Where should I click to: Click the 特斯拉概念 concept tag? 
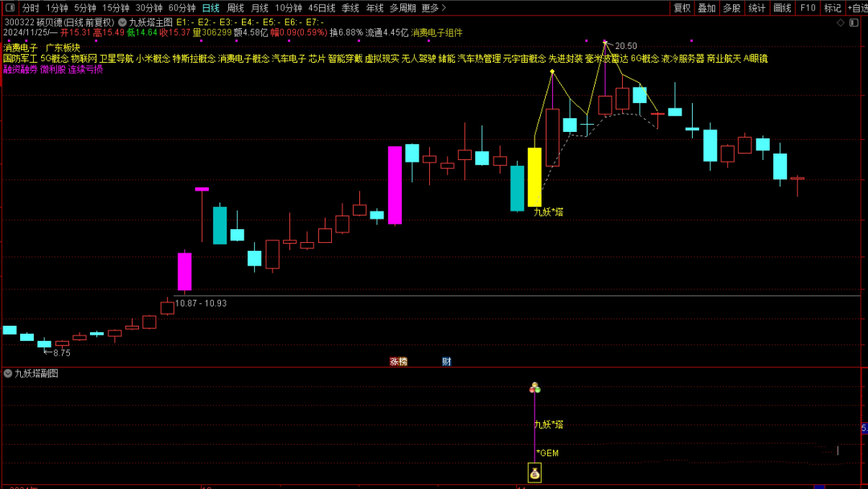pyautogui.click(x=194, y=59)
